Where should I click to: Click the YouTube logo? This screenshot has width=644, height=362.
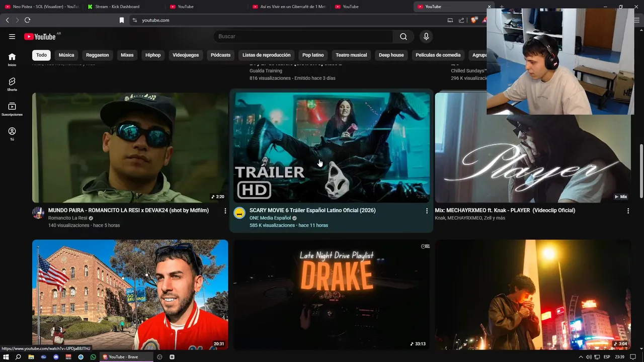coord(40,36)
